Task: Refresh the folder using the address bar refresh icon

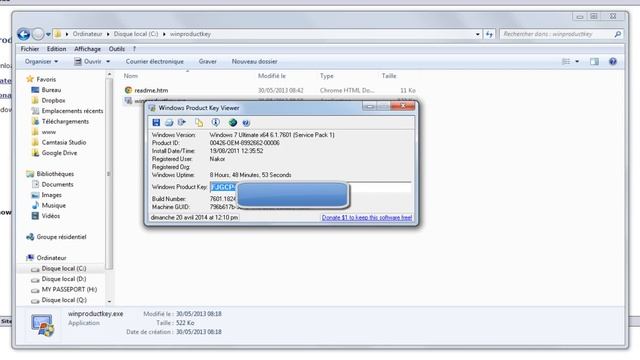Action: click(489, 34)
